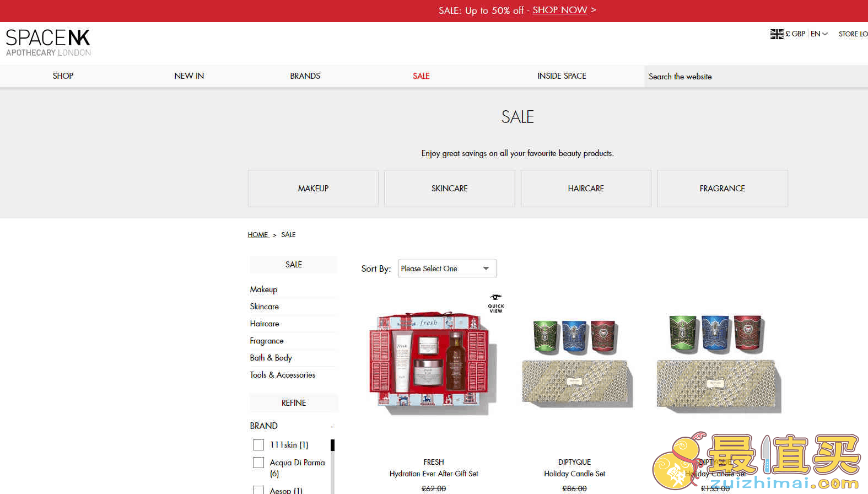Click the REFINE sidebar heading
This screenshot has width=868, height=494.
294,403
